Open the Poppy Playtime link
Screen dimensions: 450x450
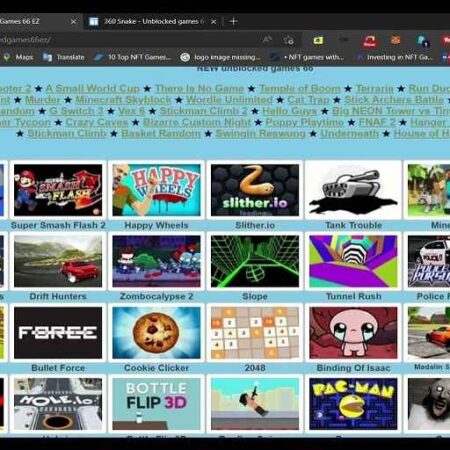[x=305, y=122]
